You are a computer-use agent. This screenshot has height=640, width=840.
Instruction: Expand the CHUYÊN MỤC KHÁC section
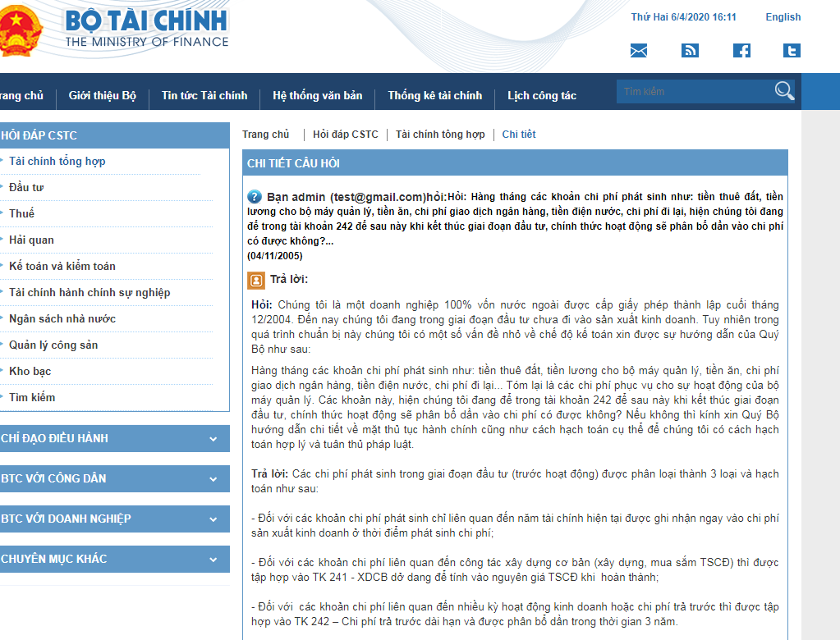tap(213, 560)
